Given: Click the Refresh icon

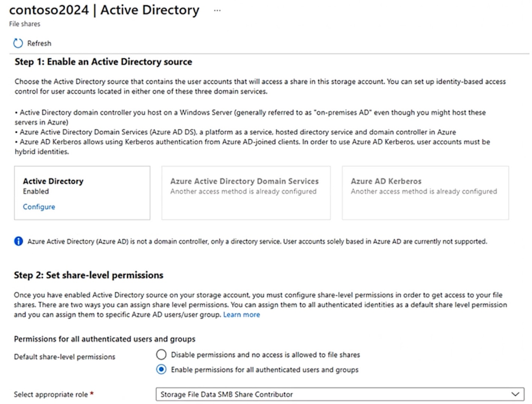Looking at the screenshot, I should [17, 43].
